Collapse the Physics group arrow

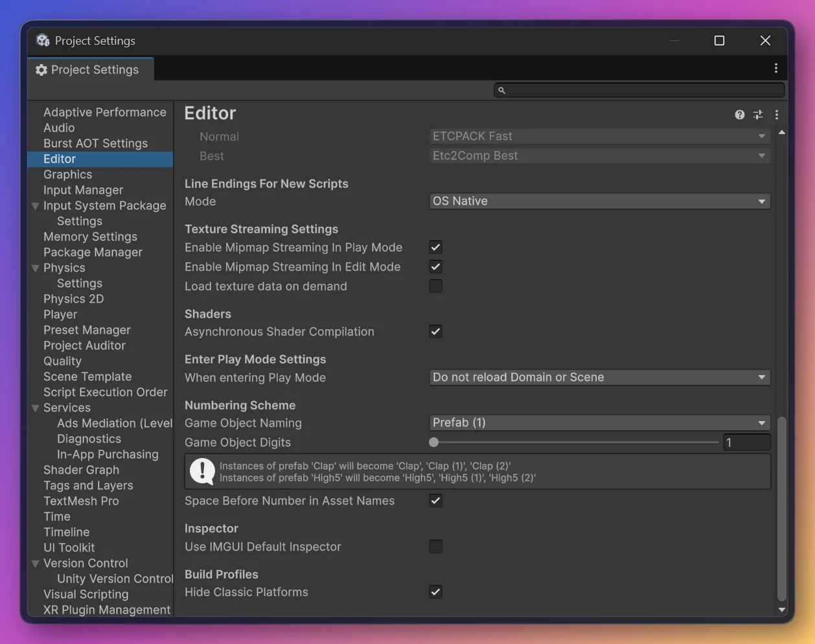(x=36, y=268)
